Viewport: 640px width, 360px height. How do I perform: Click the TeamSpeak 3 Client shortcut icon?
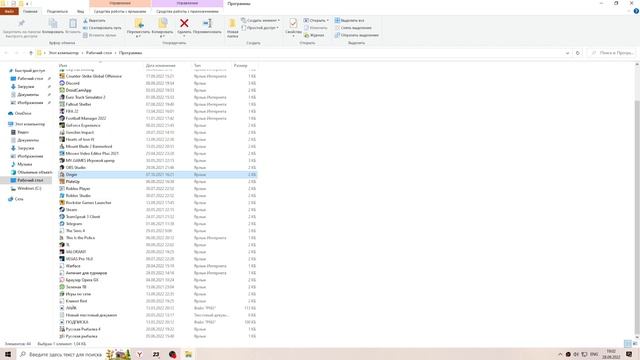[62, 217]
